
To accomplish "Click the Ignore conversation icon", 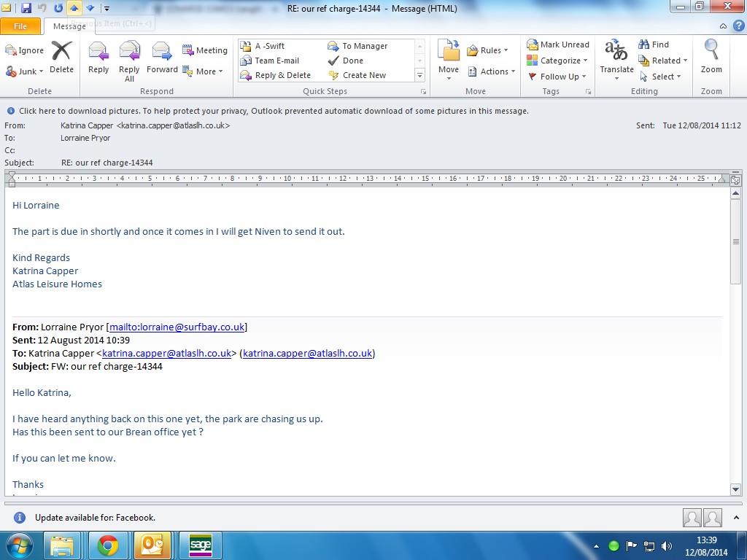I will [x=24, y=50].
